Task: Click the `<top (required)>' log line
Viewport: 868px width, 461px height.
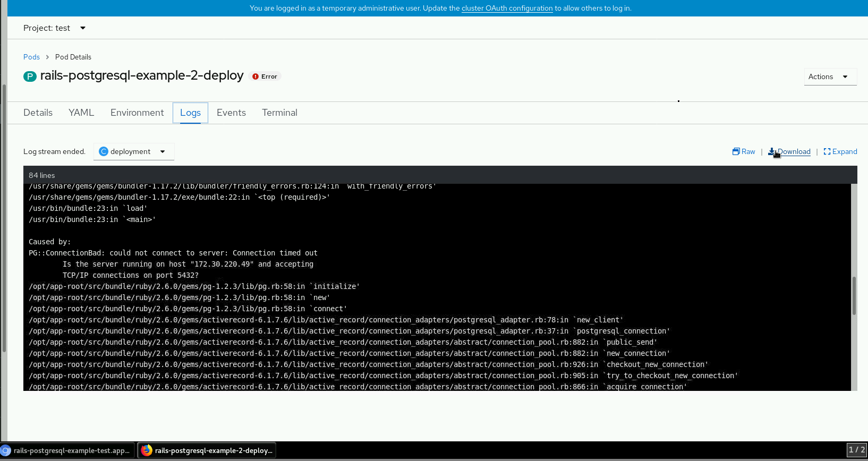Action: coord(180,197)
